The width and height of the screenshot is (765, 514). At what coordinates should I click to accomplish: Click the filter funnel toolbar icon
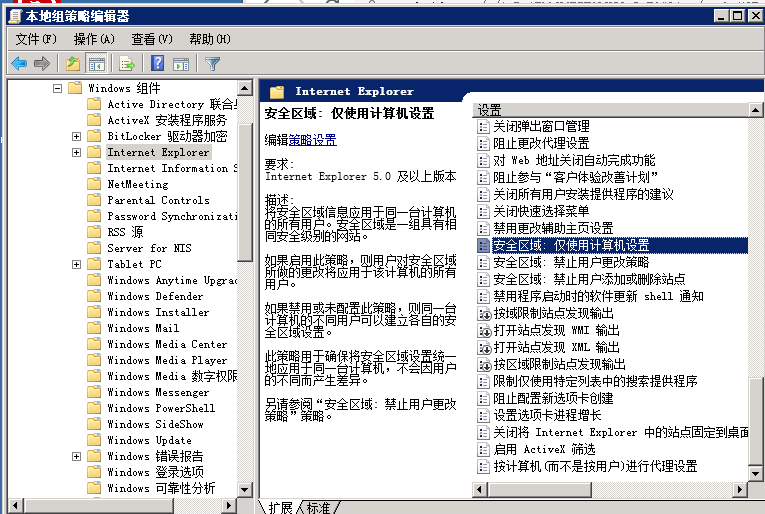pyautogui.click(x=213, y=63)
